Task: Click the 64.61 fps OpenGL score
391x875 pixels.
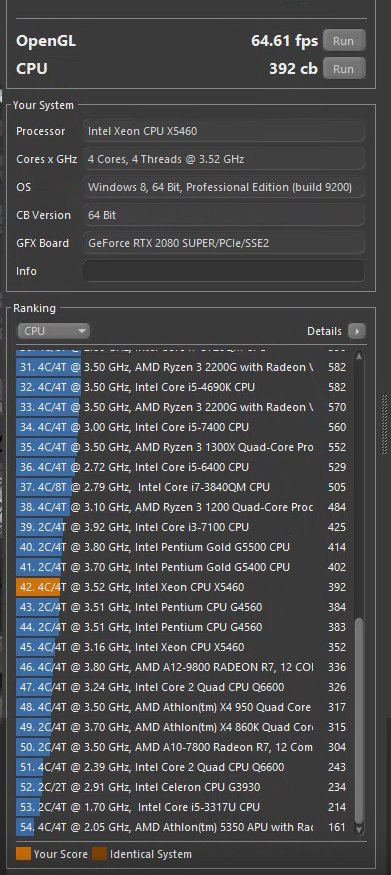Action: [284, 41]
